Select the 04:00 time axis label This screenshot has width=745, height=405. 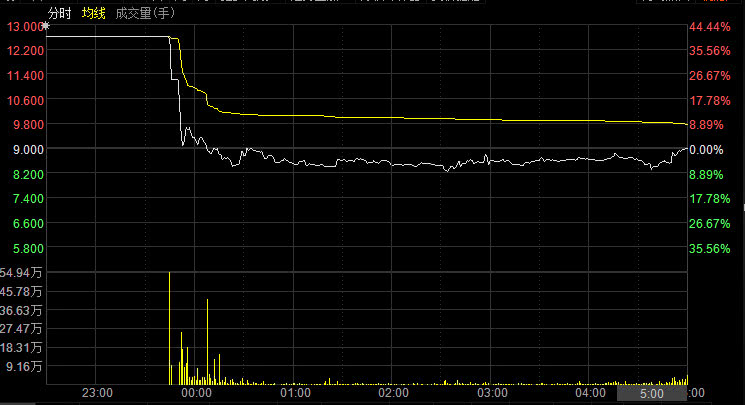(x=590, y=394)
